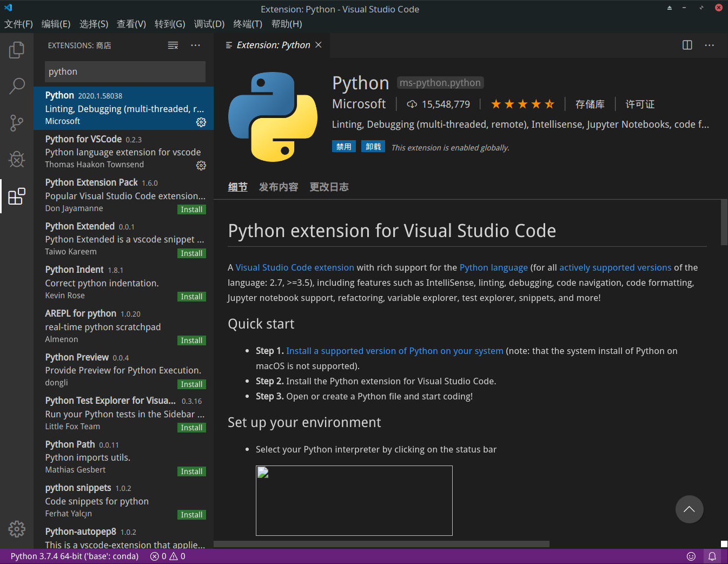Viewport: 728px width, 564px height.
Task: Install python snippets extension
Action: click(x=191, y=515)
